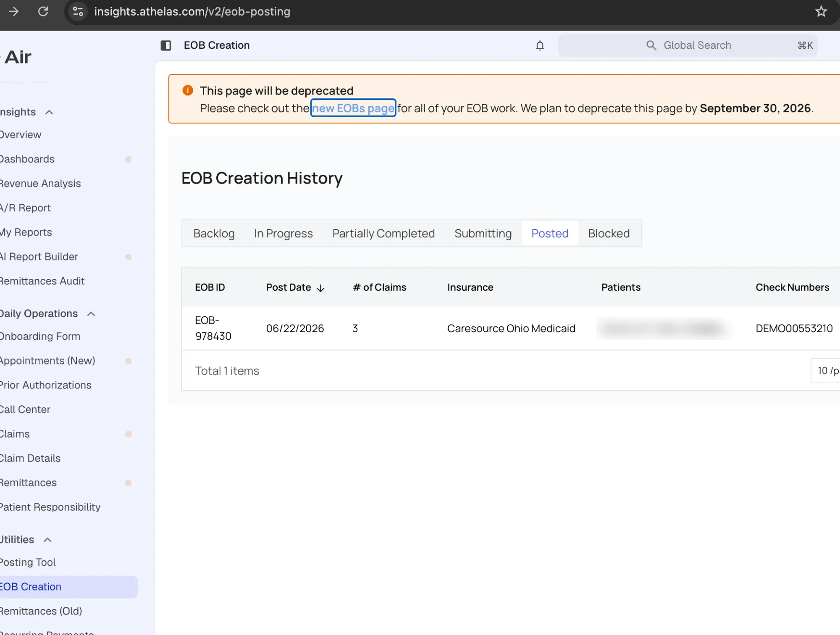840x635 pixels.
Task: Switch to the Backlog tab
Action: pyautogui.click(x=214, y=234)
